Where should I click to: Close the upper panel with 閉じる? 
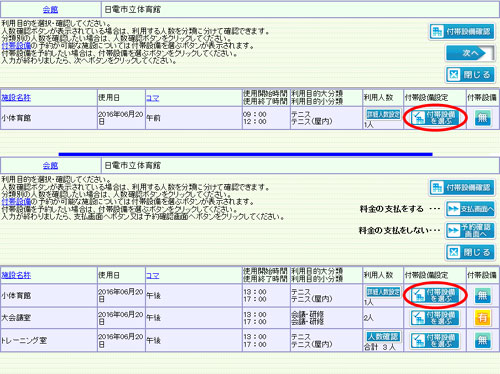click(470, 75)
